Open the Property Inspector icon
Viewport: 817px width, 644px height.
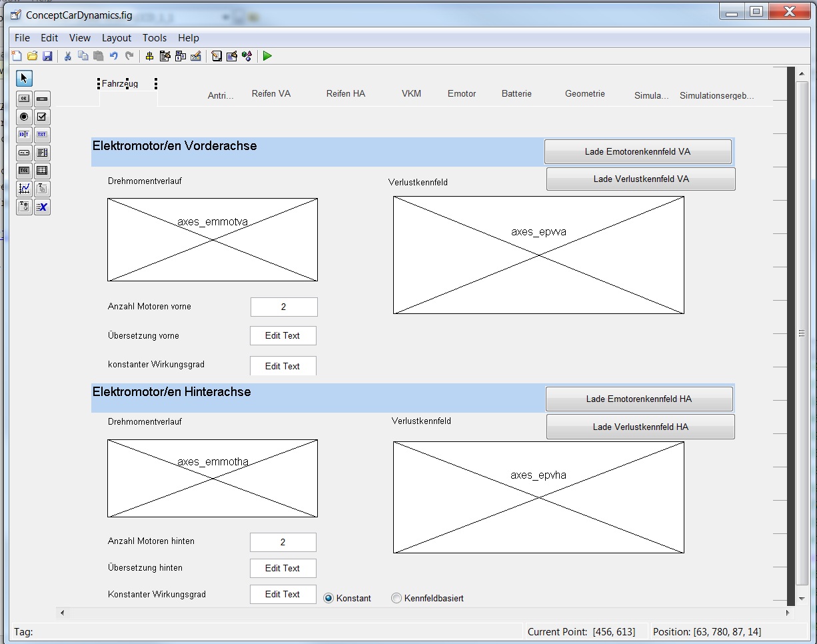(232, 56)
